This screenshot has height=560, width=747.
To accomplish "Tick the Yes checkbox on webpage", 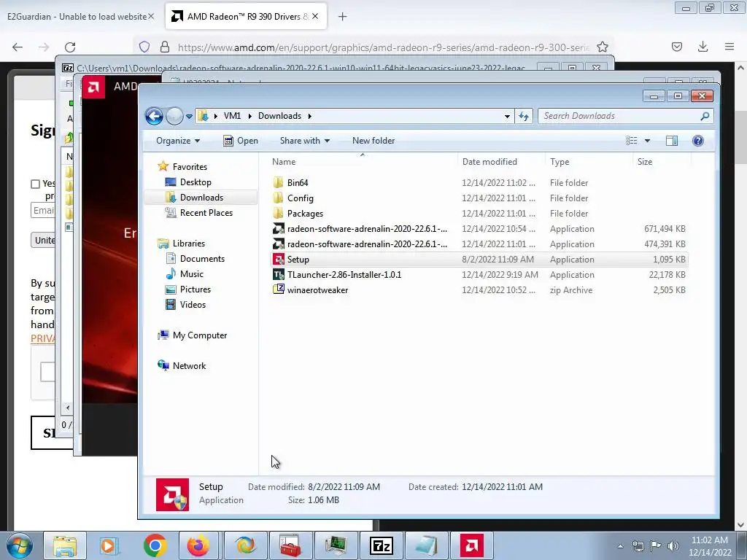I will click(35, 184).
